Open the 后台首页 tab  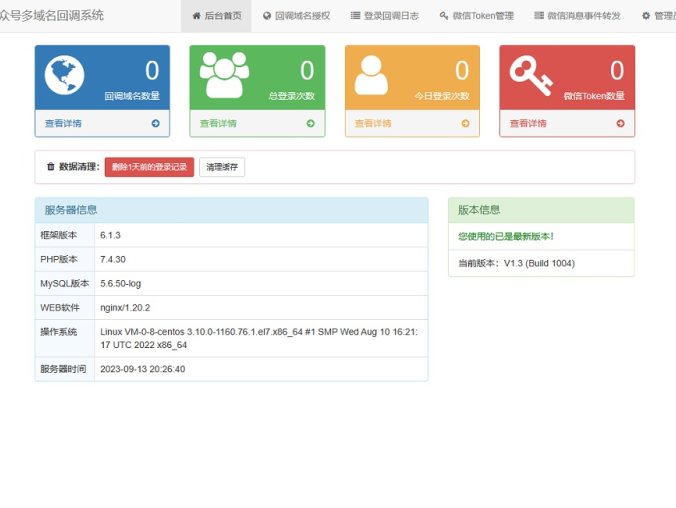(x=216, y=16)
